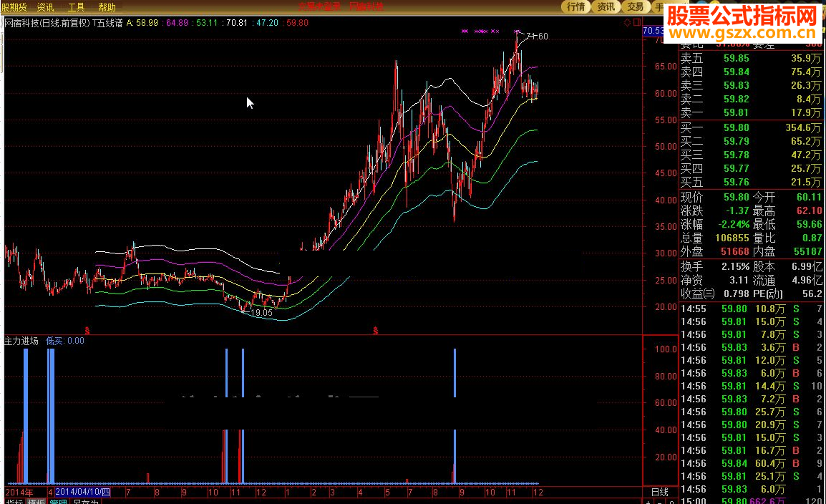Click the 现价 label
The height and width of the screenshot is (504, 826).
[691, 197]
